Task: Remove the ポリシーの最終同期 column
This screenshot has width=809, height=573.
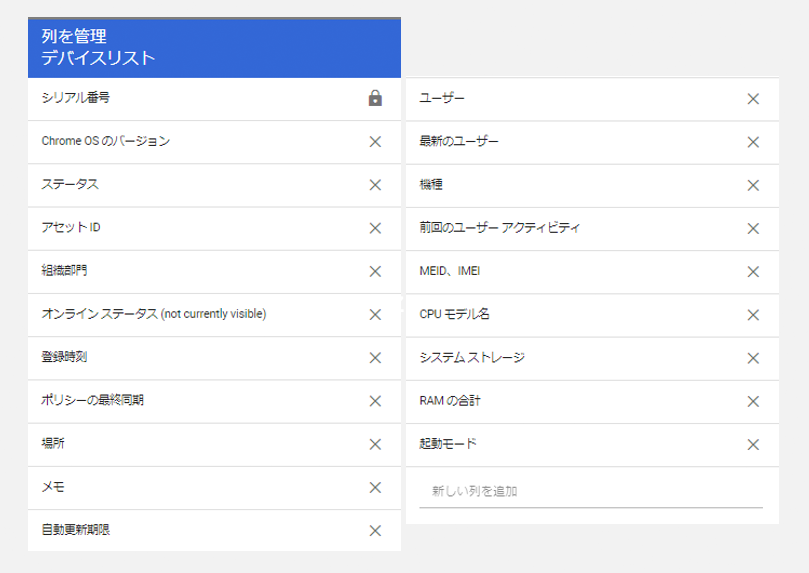Action: (x=375, y=401)
